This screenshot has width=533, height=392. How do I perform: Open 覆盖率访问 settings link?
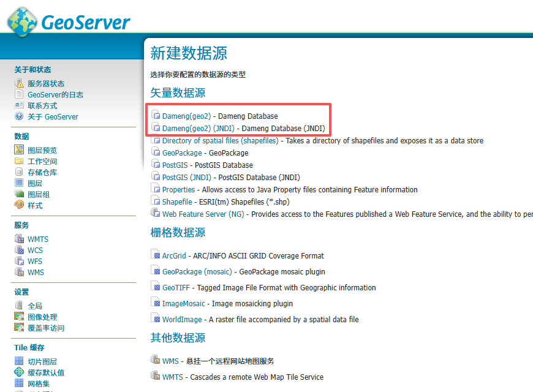coord(46,328)
